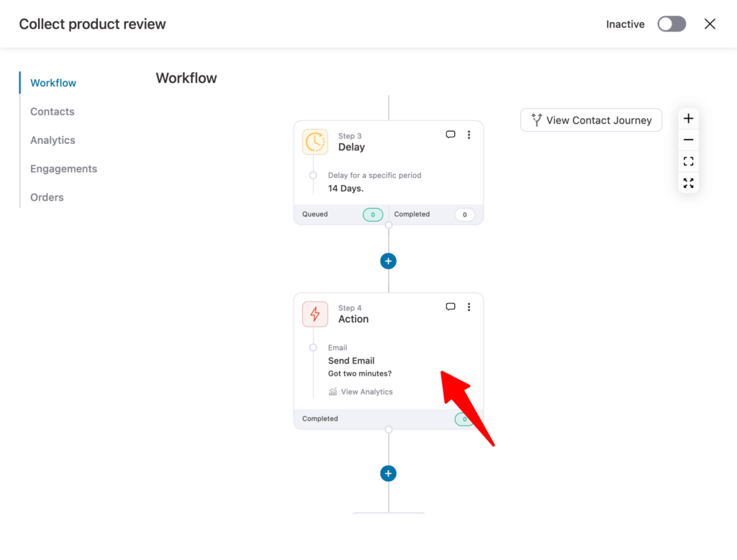737x560 pixels.
Task: Click the Queued count badge on Delay step
Action: [373, 214]
